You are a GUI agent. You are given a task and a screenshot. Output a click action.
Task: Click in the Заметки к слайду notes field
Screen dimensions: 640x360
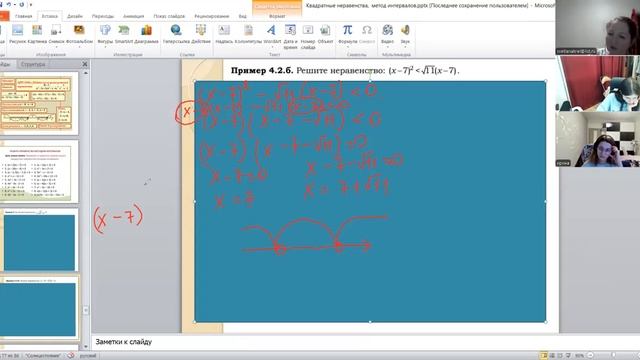pyautogui.click(x=324, y=342)
